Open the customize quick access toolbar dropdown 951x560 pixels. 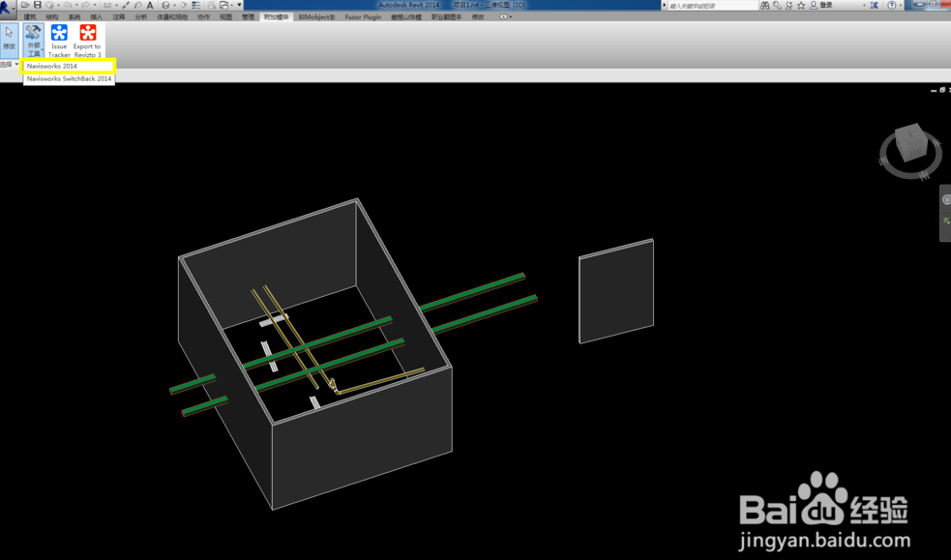(239, 5)
